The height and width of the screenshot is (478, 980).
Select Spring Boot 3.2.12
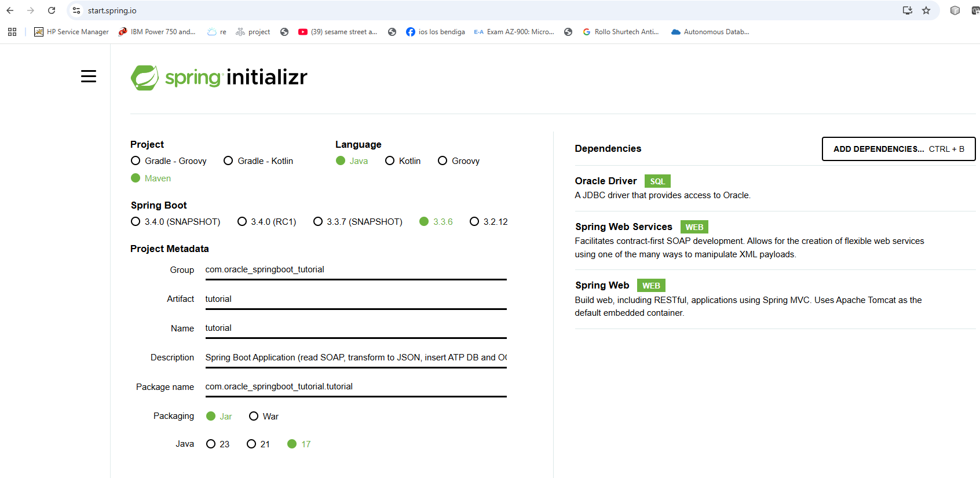489,222
